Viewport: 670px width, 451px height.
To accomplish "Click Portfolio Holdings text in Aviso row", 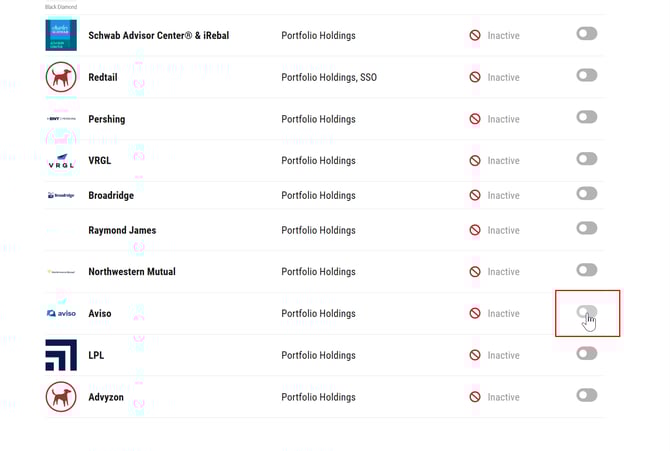I will tap(318, 314).
